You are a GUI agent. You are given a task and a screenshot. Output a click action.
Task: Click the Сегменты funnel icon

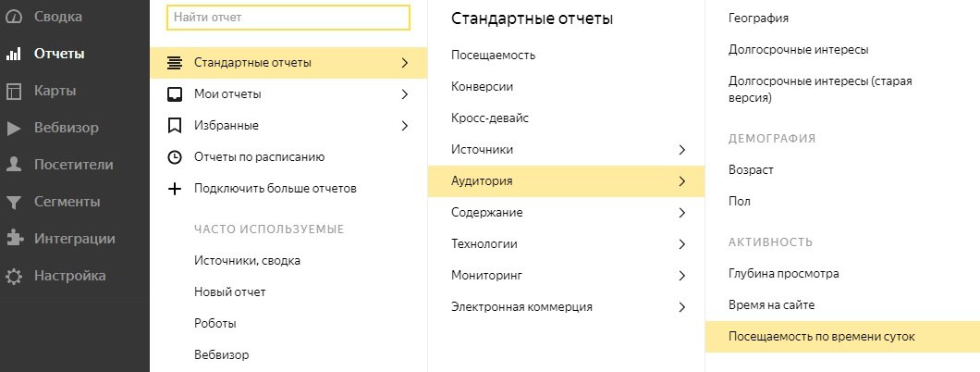(x=13, y=202)
